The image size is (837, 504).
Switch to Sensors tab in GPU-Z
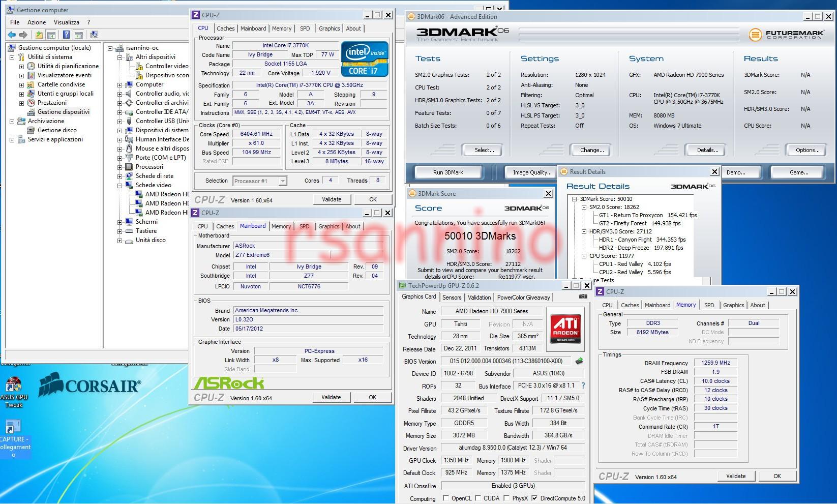coord(452,298)
